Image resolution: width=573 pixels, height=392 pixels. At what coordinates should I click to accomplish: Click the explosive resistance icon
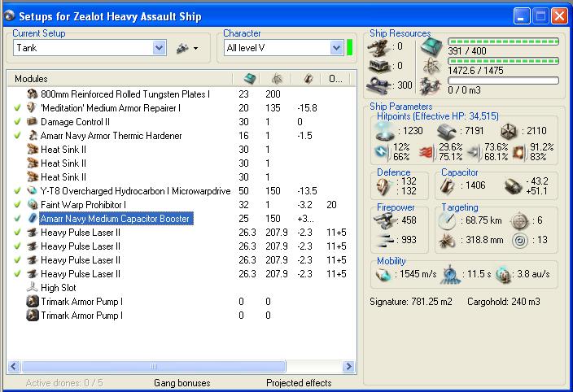519,152
